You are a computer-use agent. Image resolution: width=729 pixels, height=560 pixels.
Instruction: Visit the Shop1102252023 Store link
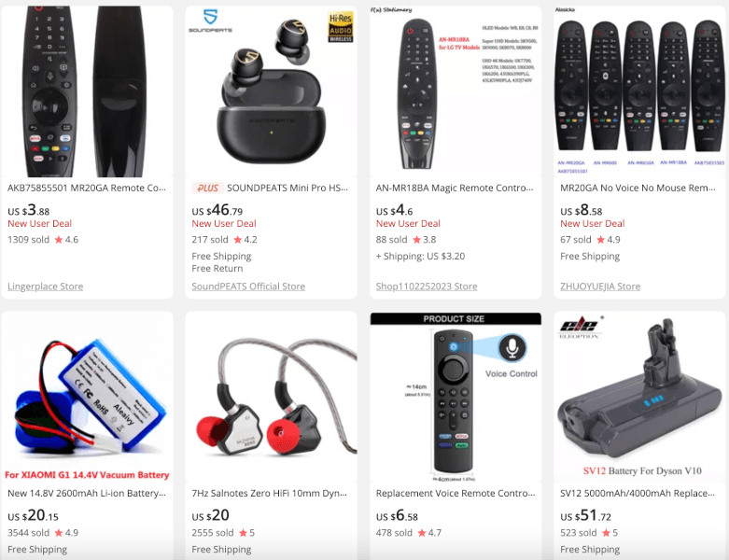(x=427, y=287)
